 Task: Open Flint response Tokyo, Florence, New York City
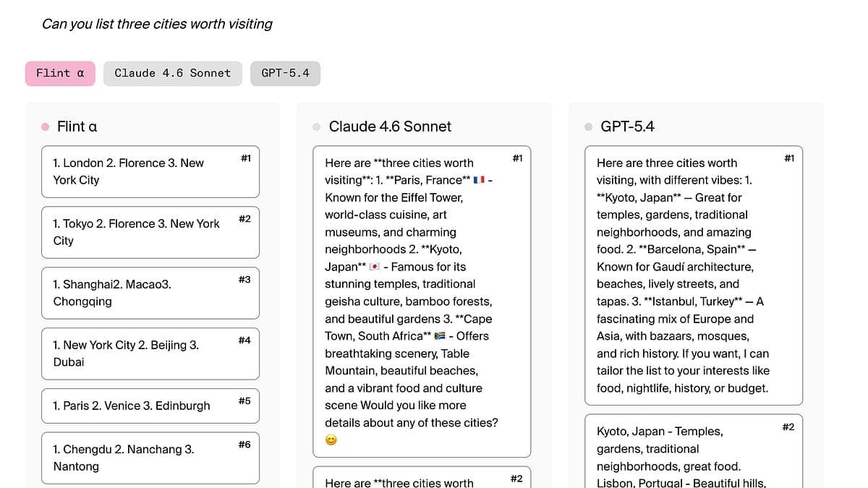pos(150,232)
